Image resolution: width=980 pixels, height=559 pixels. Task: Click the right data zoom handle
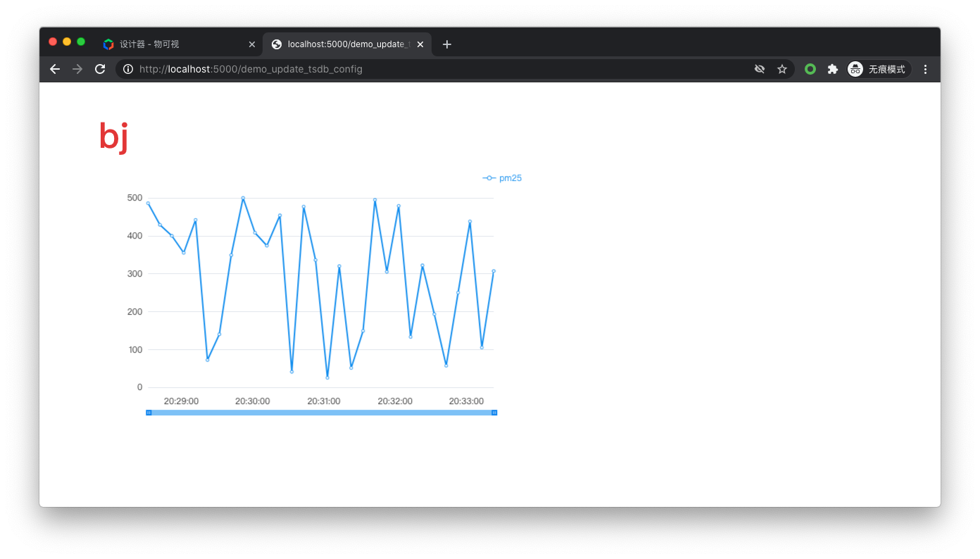point(494,413)
